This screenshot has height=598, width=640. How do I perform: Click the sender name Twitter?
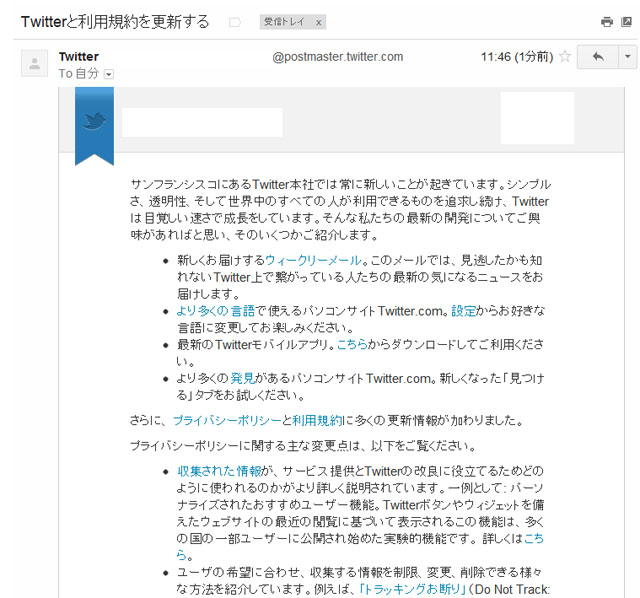coord(79,56)
